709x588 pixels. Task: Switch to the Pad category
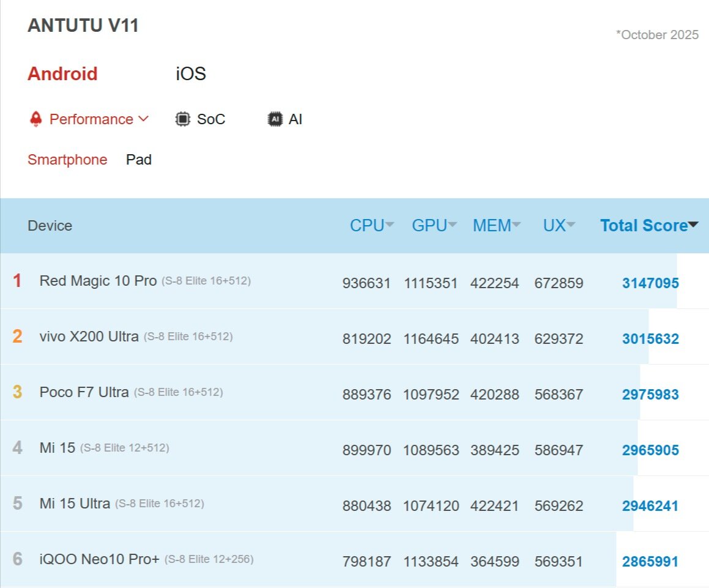click(x=139, y=160)
